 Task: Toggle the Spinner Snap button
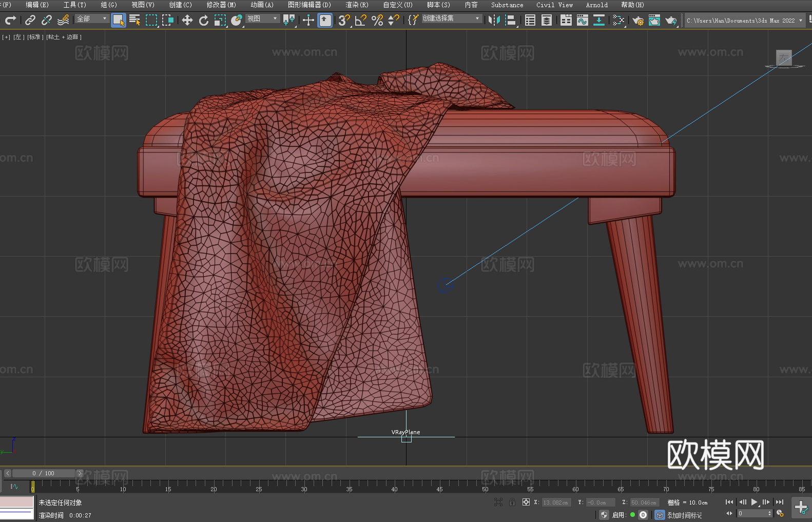[x=394, y=20]
